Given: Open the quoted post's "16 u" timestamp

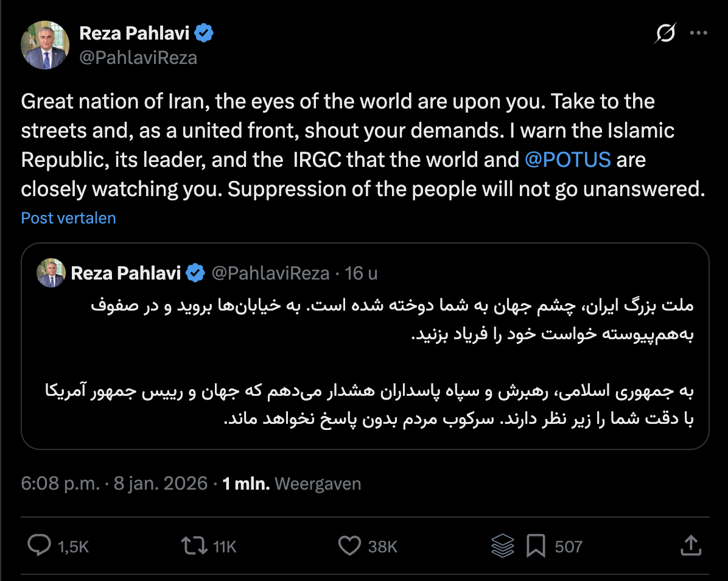Looking at the screenshot, I should pos(362,273).
